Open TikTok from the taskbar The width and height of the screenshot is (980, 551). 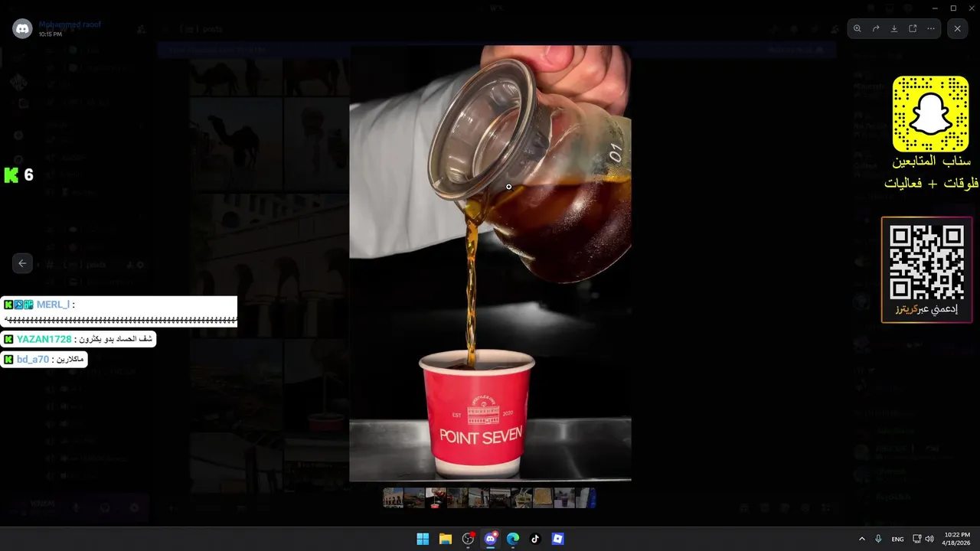535,539
